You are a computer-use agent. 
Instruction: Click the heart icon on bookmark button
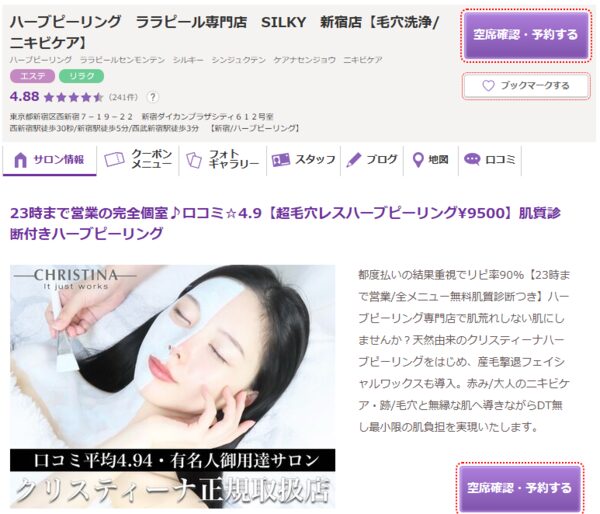click(x=488, y=85)
